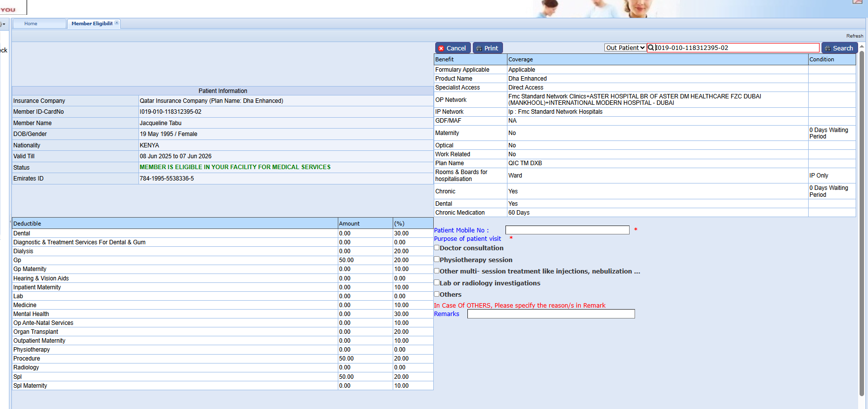Close the Member Eligibility tab using its x icon
Viewport: 868px width, 409px height.
pyautogui.click(x=117, y=23)
